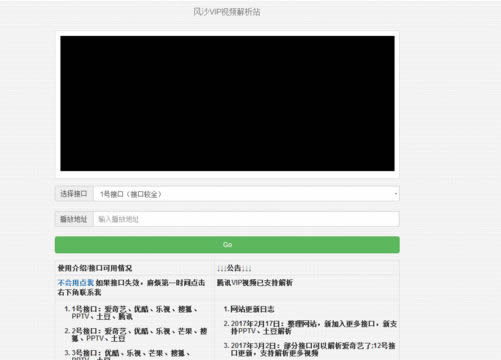501x360 pixels.
Task: Click the 网站更新日志 list entry
Action: coord(252,309)
